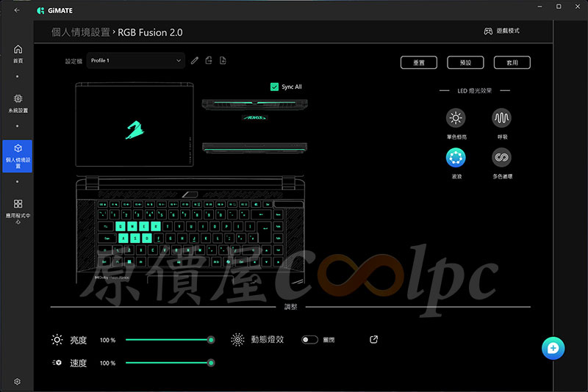
Task: Adjust the speed (速度) slider handle
Action: [x=211, y=363]
